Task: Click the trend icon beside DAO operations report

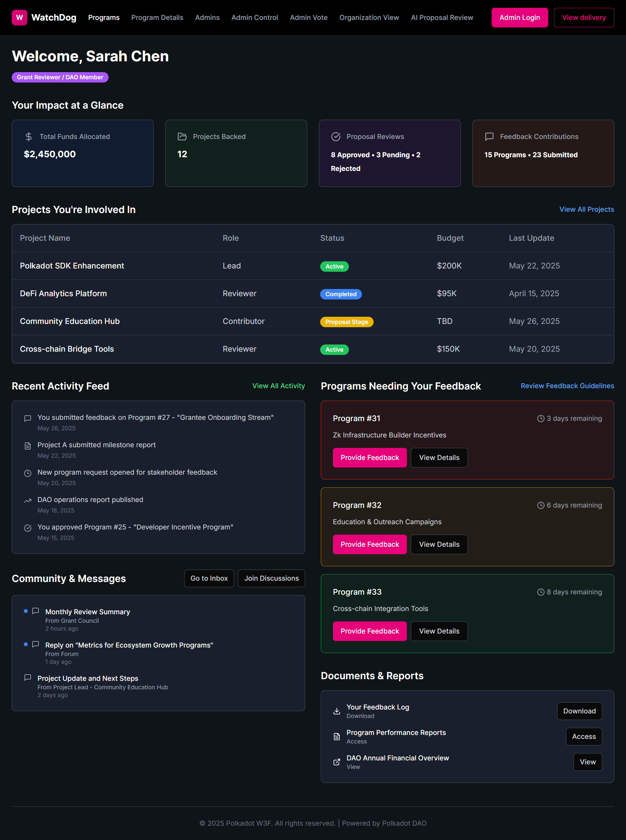Action: (x=28, y=501)
